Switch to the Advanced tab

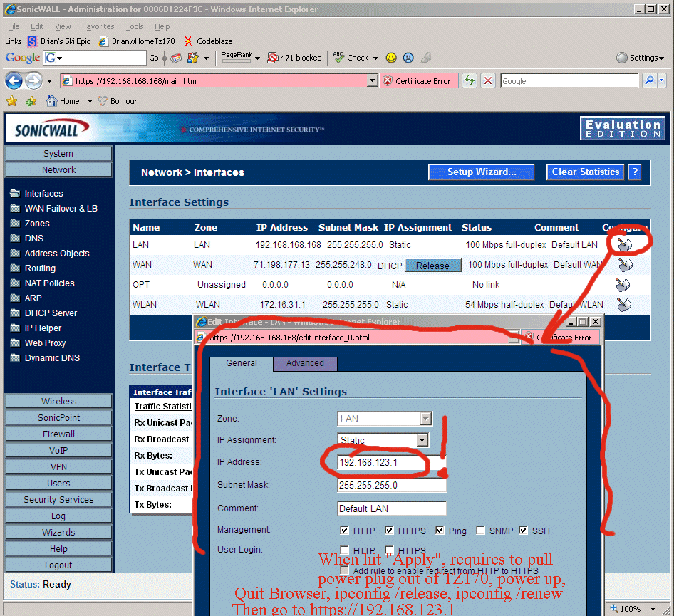click(305, 363)
